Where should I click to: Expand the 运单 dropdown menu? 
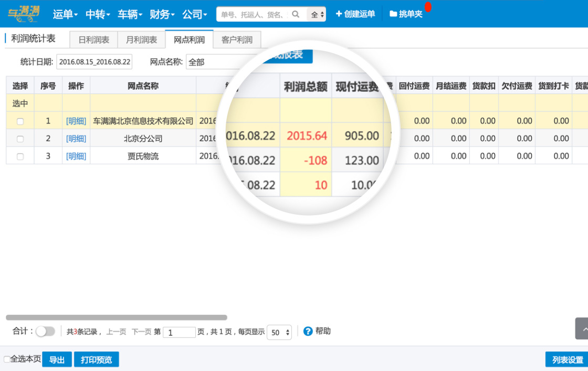[x=65, y=14]
